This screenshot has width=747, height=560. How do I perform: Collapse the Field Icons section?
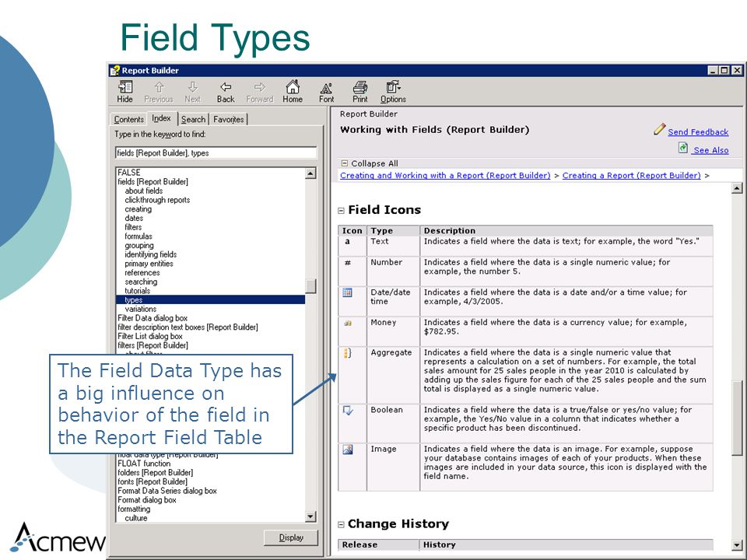point(341,211)
